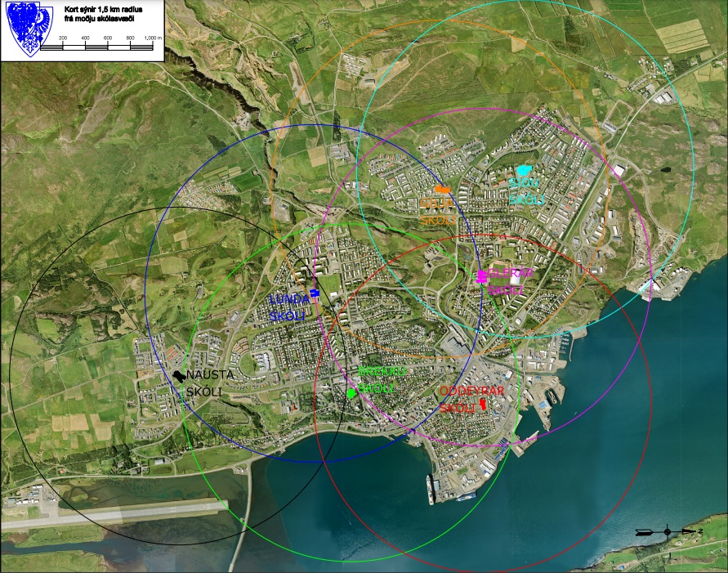Viewport: 728px width, 573px height.
Task: Click the red Oddeyrarskóli school marker
Action: click(x=483, y=404)
